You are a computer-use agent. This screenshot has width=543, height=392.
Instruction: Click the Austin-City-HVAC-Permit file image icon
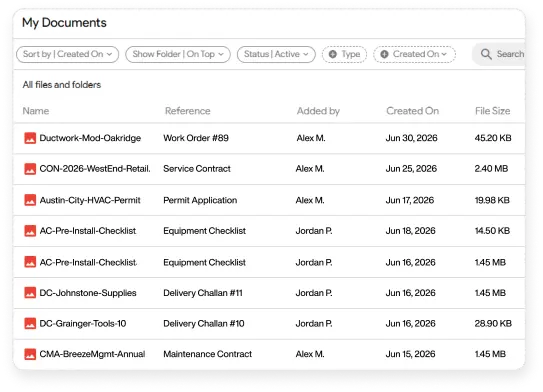pos(30,200)
